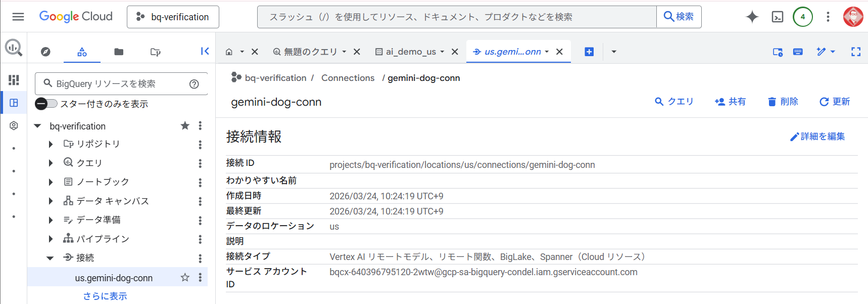Click the 検索 search button
This screenshot has width=868, height=304.
(679, 17)
